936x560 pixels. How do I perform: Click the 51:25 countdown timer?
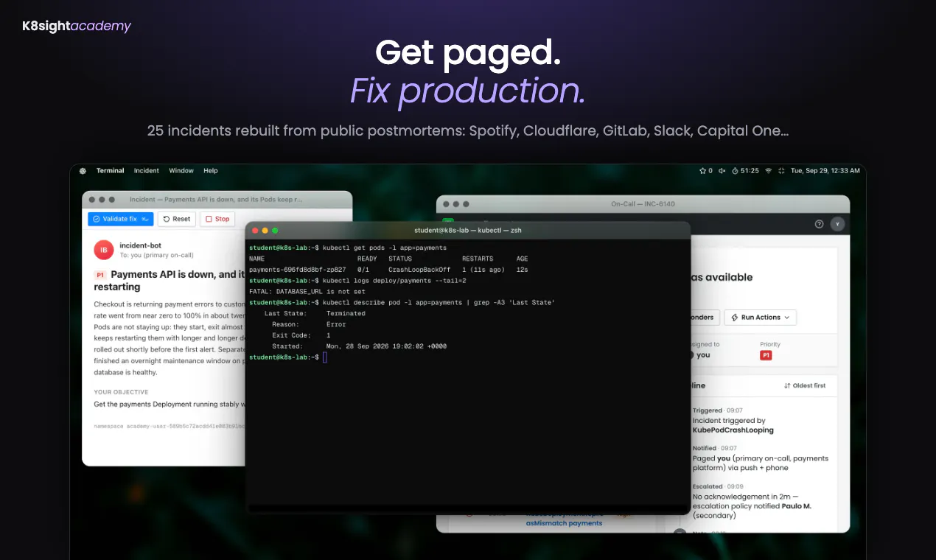coord(745,171)
